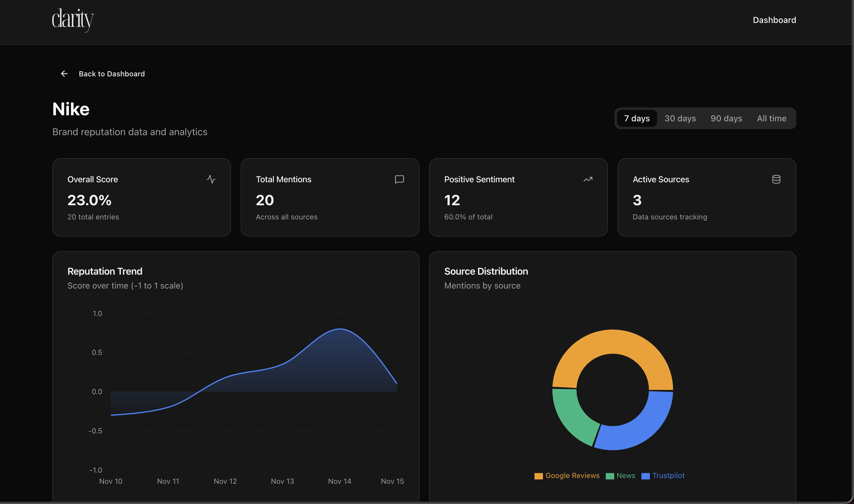This screenshot has height=504, width=854.
Task: Switch to the 90 days range
Action: pyautogui.click(x=726, y=118)
